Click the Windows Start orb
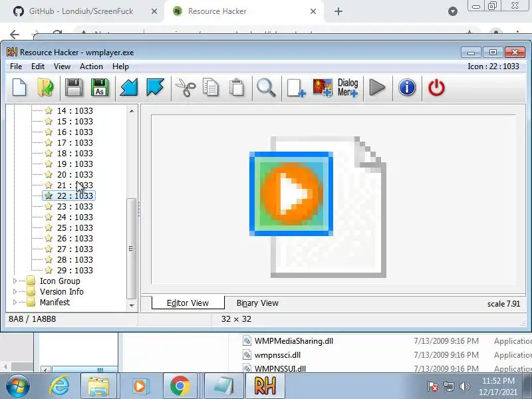Screen dimensions: 532x399 (x=18, y=386)
